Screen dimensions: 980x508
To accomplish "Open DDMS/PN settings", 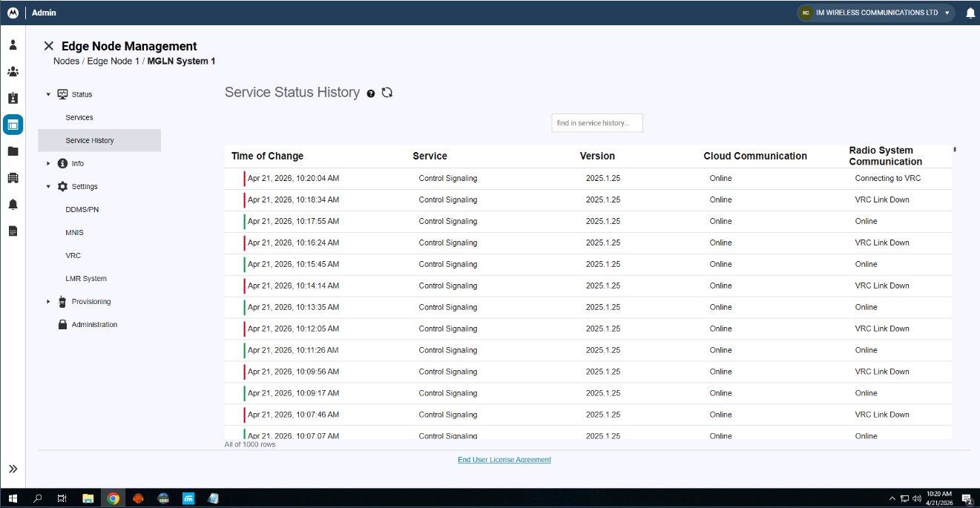I will point(82,209).
